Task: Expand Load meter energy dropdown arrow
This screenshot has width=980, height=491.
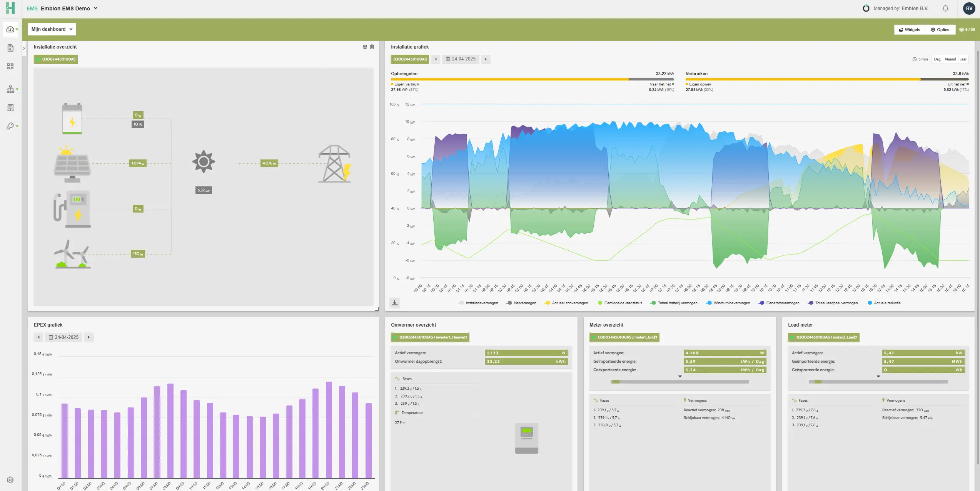Action: coord(878,376)
